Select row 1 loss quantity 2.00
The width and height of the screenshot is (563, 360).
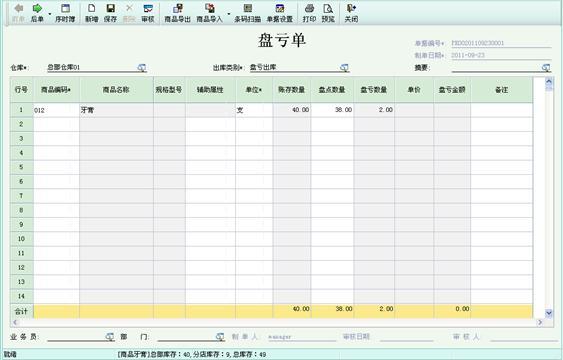tap(374, 110)
